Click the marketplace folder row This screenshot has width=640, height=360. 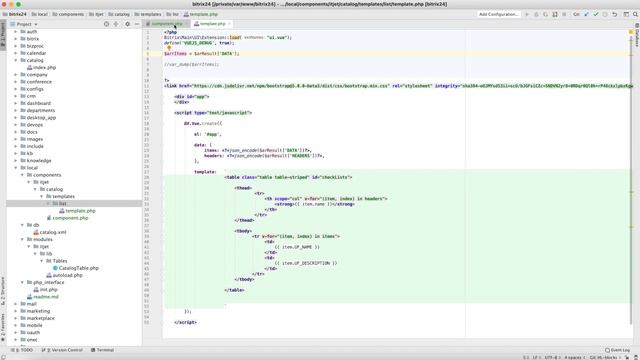coord(74,318)
